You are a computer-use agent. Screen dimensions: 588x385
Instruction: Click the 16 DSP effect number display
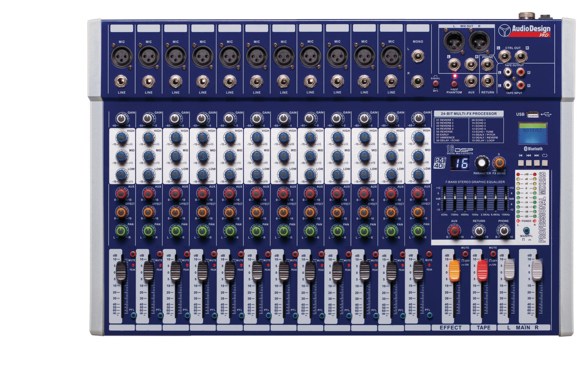(x=460, y=163)
